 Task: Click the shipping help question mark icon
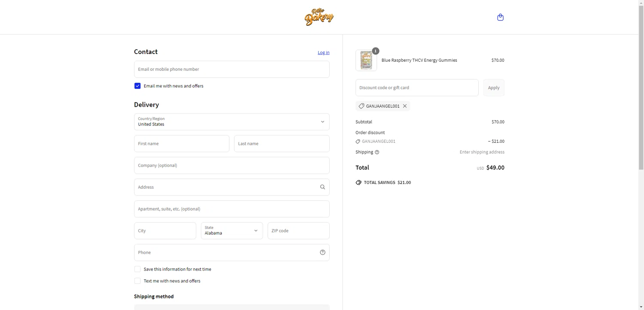pos(377,152)
